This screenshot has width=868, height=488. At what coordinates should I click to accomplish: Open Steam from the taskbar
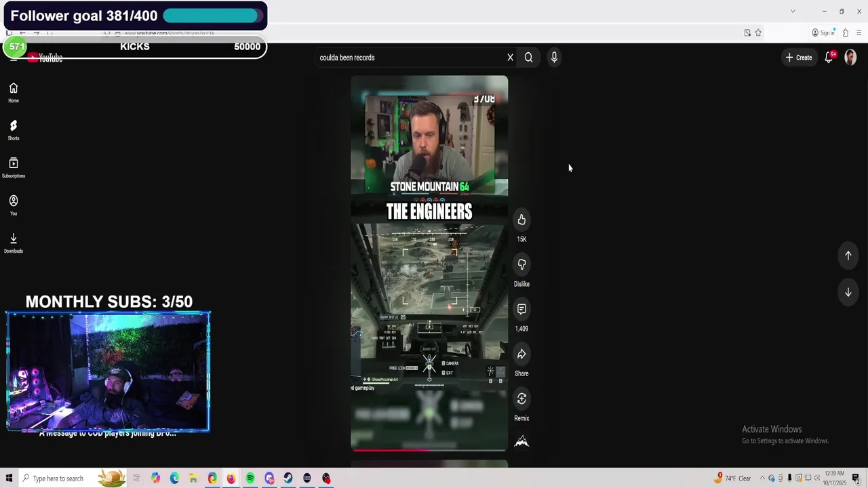(288, 479)
